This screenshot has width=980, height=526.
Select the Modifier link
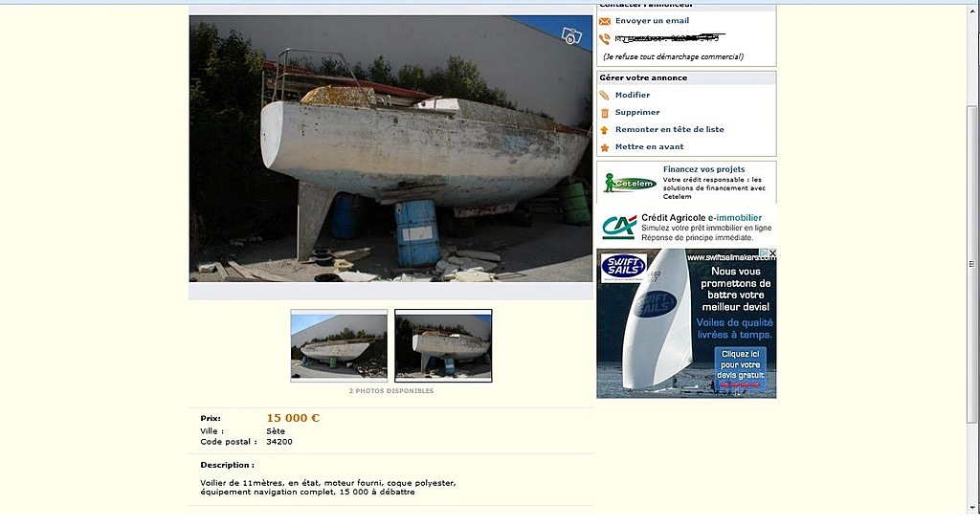click(633, 95)
